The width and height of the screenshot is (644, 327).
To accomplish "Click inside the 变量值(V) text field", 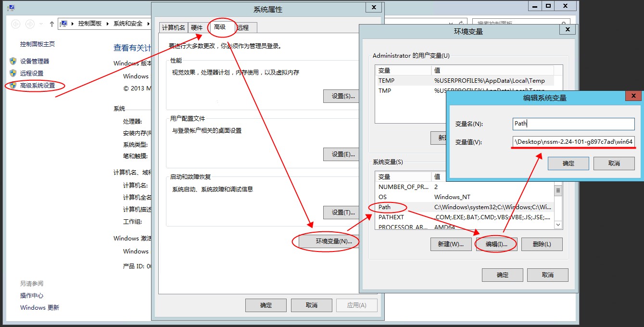I will tap(573, 142).
